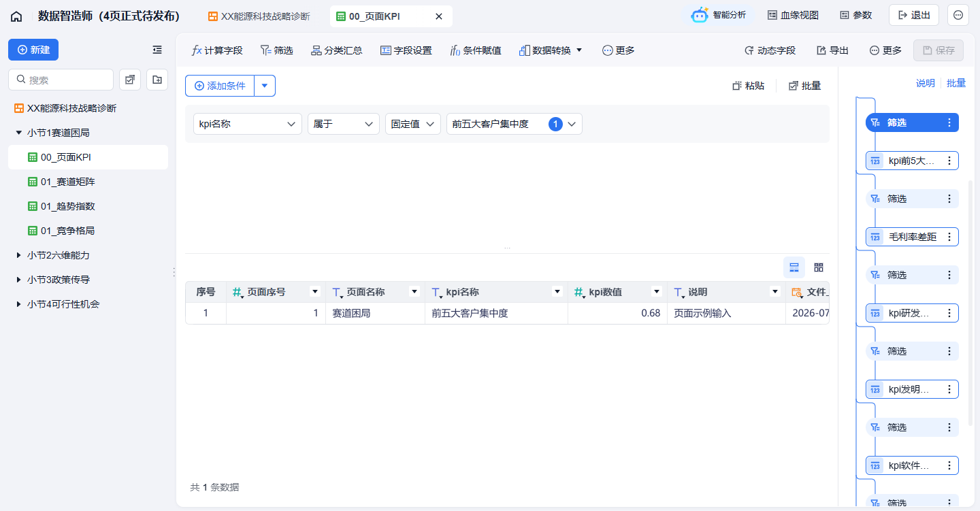Switch to table list view

pyautogui.click(x=794, y=267)
